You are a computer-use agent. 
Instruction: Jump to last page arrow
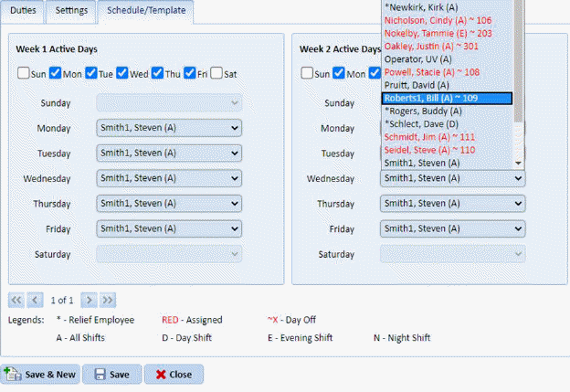click(108, 300)
